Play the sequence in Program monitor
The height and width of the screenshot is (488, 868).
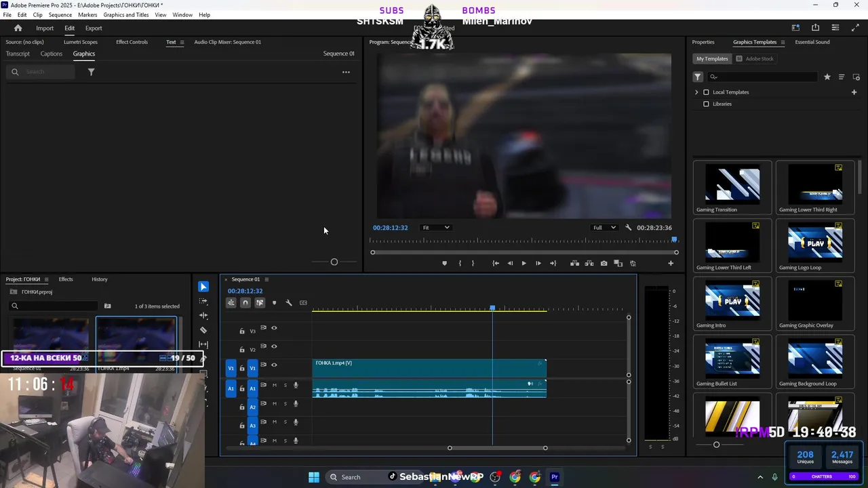[x=524, y=263]
